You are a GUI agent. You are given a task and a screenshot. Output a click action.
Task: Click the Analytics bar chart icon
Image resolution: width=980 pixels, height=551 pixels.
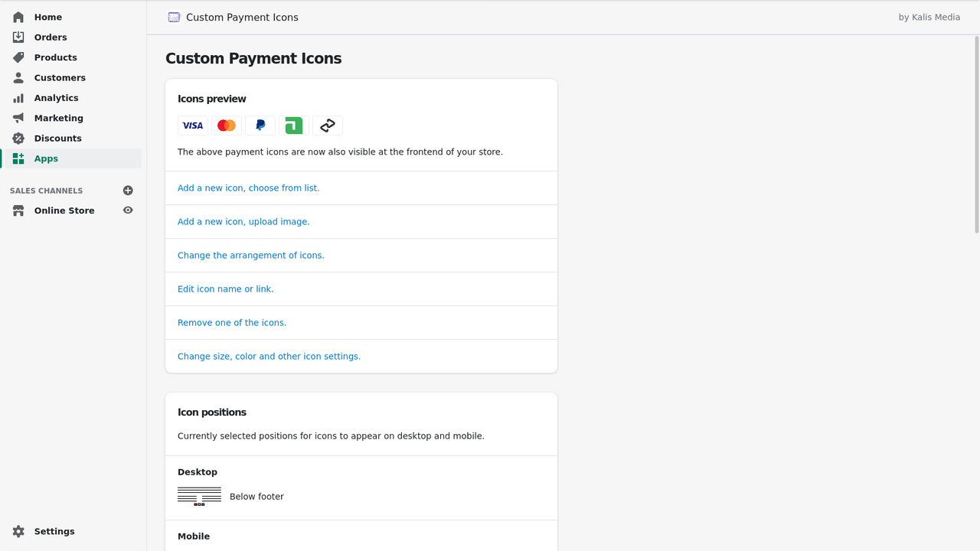pyautogui.click(x=18, y=98)
